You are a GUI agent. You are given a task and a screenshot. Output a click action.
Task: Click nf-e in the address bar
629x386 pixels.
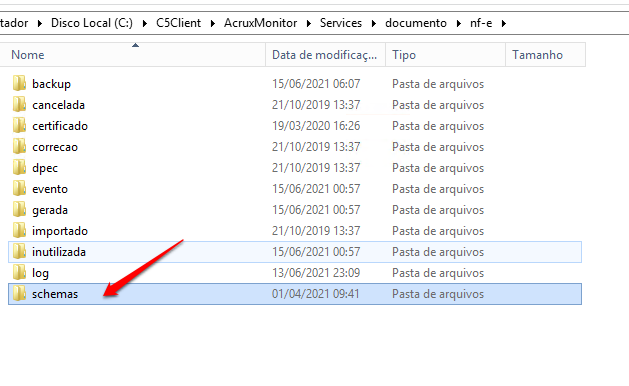point(481,23)
